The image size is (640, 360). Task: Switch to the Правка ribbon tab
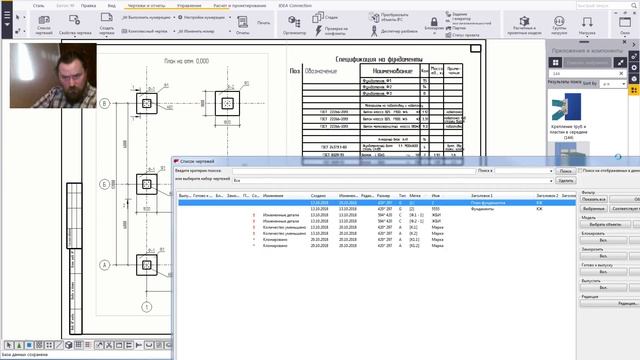pos(88,6)
